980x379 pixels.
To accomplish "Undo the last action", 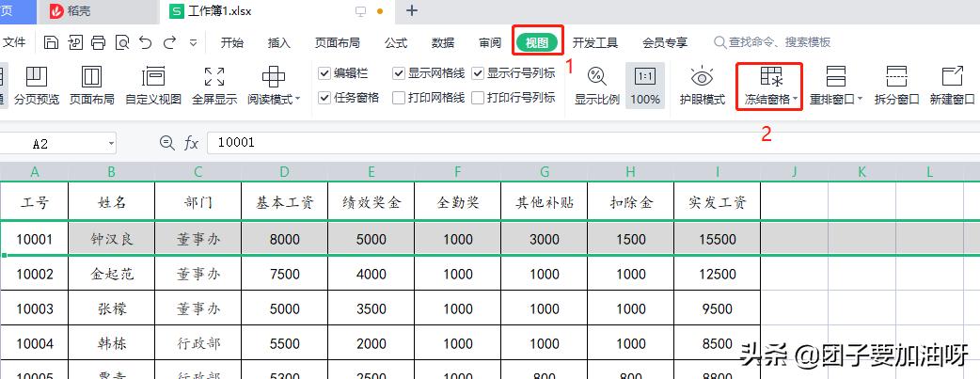I will tap(145, 42).
